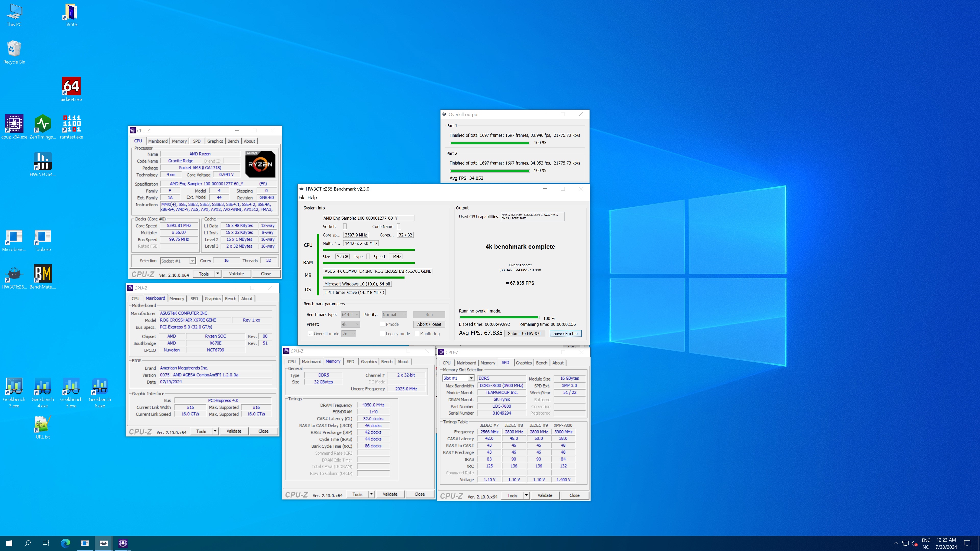Open Overkill mode 2x dropdown
The image size is (980, 551).
click(x=348, y=333)
